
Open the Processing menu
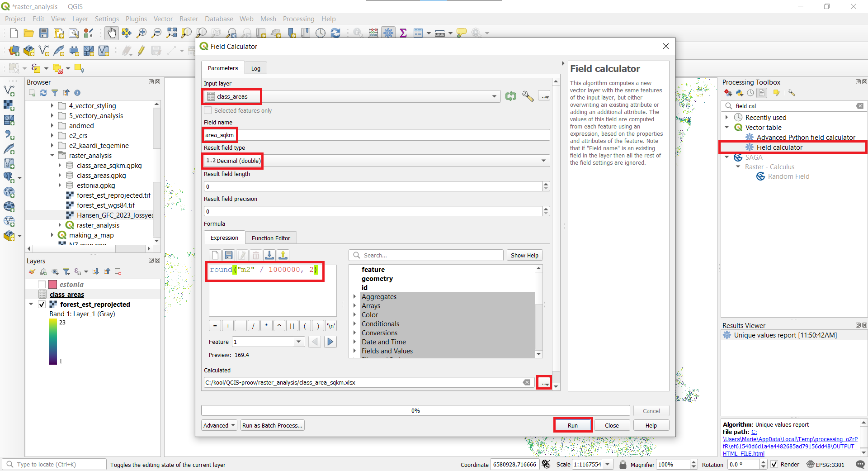[x=298, y=19]
